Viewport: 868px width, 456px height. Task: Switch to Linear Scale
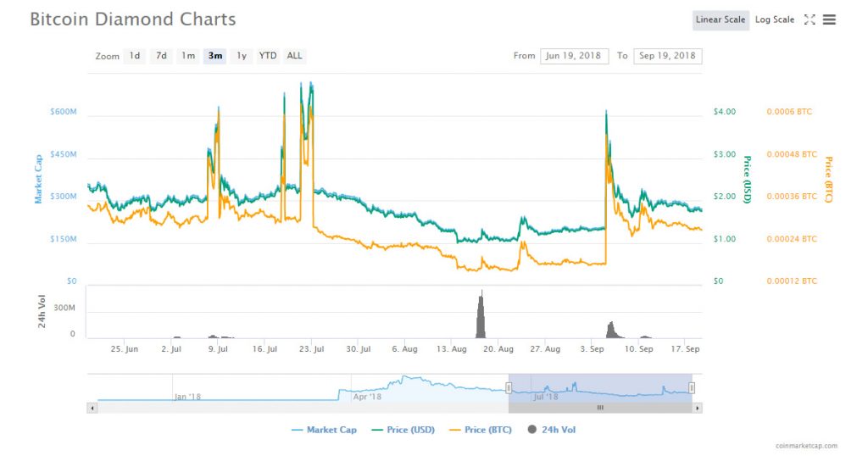tap(721, 20)
